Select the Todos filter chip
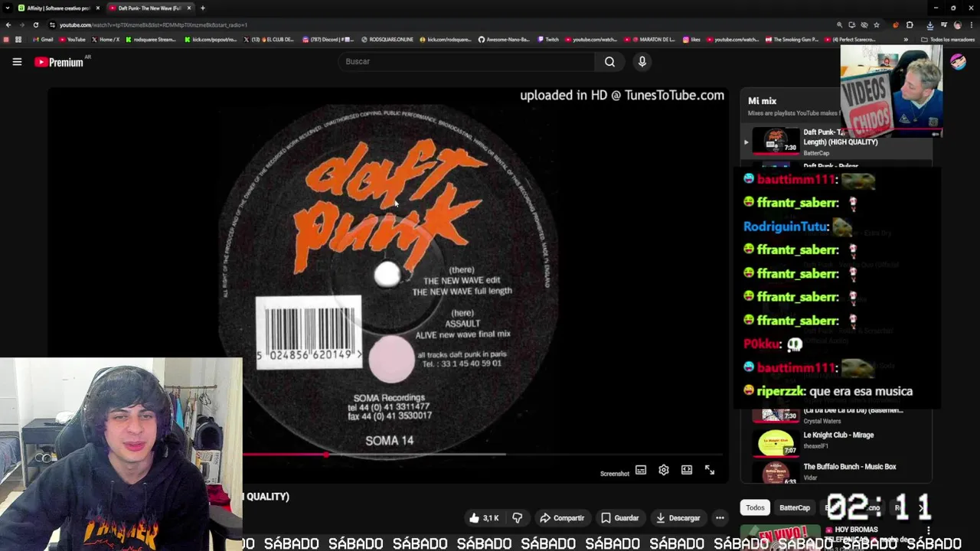Viewport: 980px width, 551px height. (x=755, y=507)
